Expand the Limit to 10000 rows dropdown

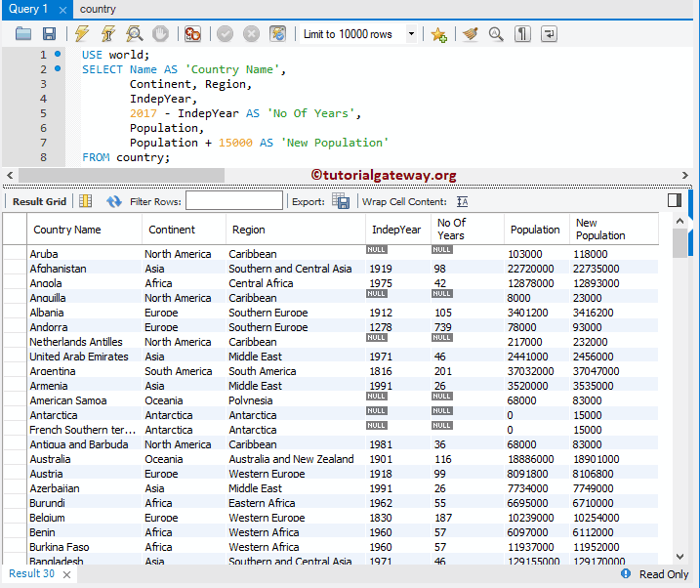[x=411, y=34]
